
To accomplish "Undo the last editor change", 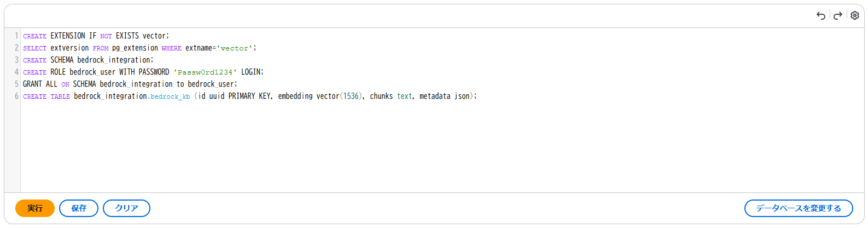I will (x=820, y=15).
